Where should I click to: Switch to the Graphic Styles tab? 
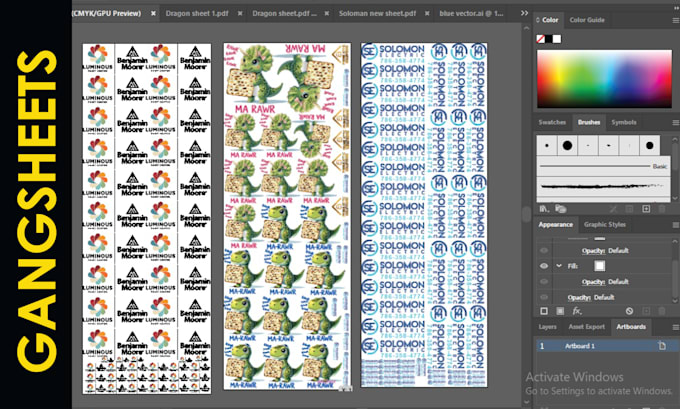605,225
